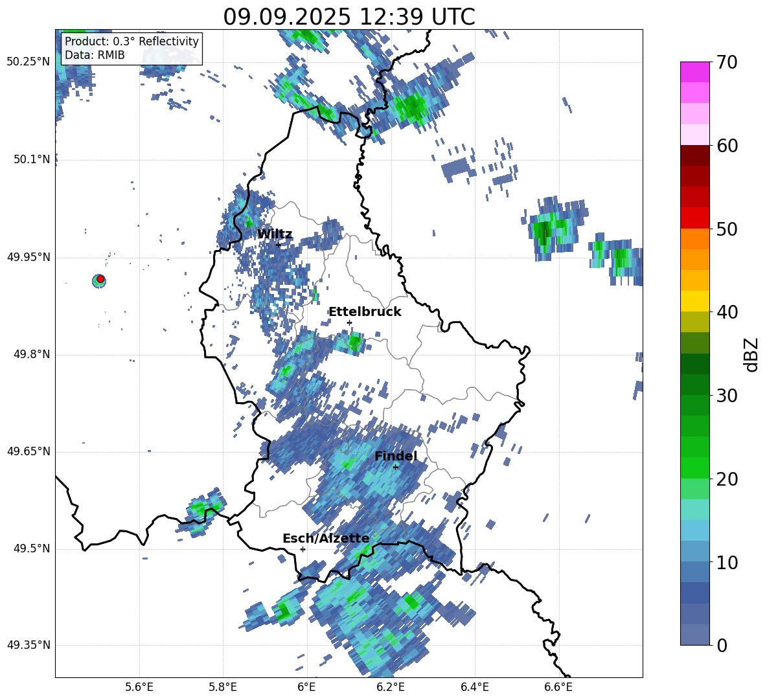This screenshot has width=767, height=700.
Task: Click the 0 colorbar tick value
Action: coord(722,645)
